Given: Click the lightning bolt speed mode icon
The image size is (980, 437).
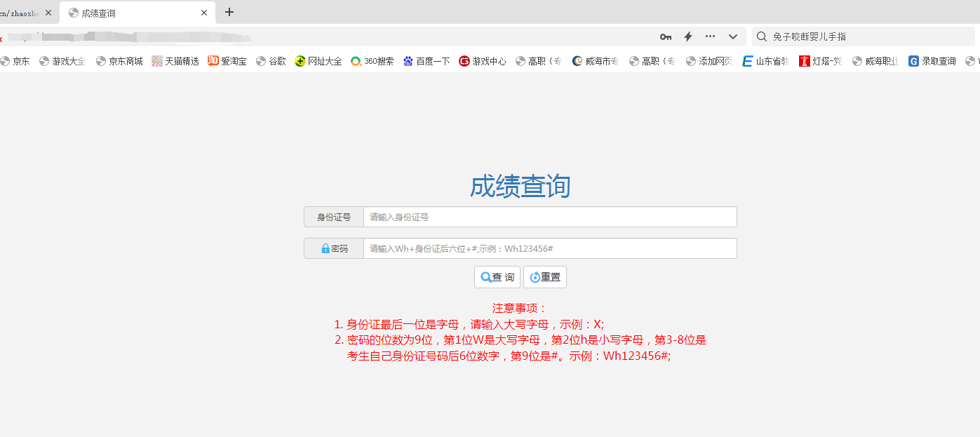Looking at the screenshot, I should pos(688,36).
